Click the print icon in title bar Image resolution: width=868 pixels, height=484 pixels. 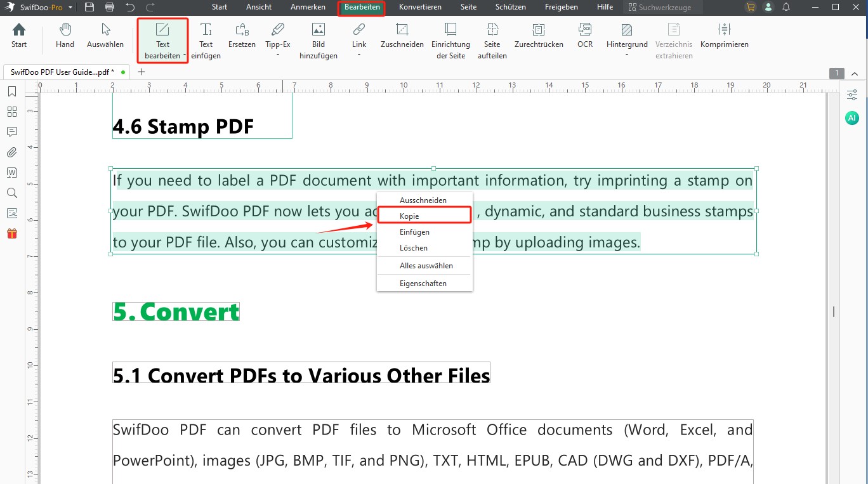110,7
